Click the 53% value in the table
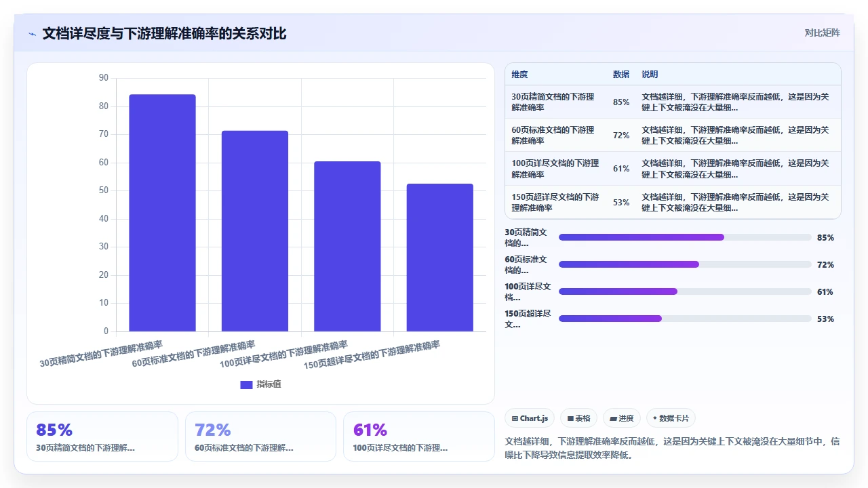The height and width of the screenshot is (488, 868). (621, 202)
